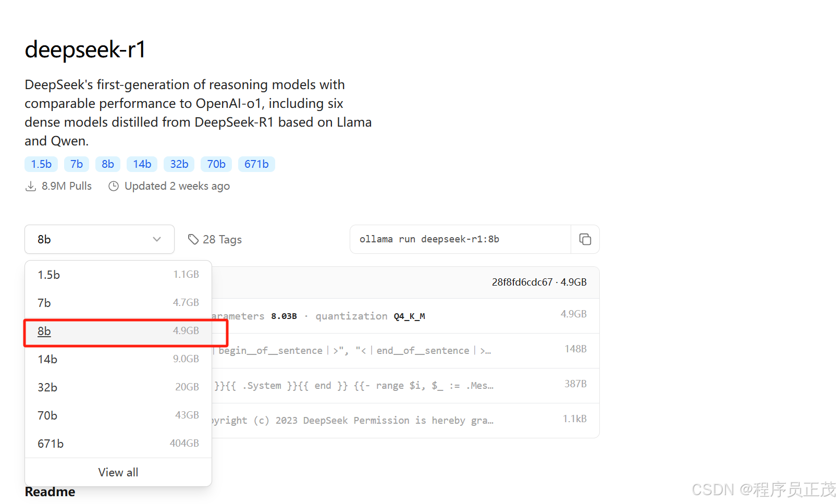Image resolution: width=838 pixels, height=504 pixels.
Task: Click the 14b blue tag badge
Action: click(x=142, y=164)
